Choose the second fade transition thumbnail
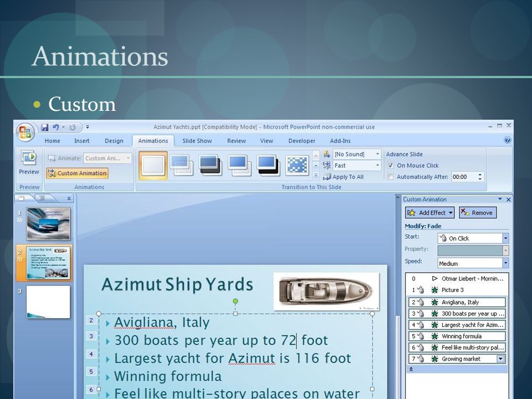This screenshot has width=532, height=399. [182, 165]
